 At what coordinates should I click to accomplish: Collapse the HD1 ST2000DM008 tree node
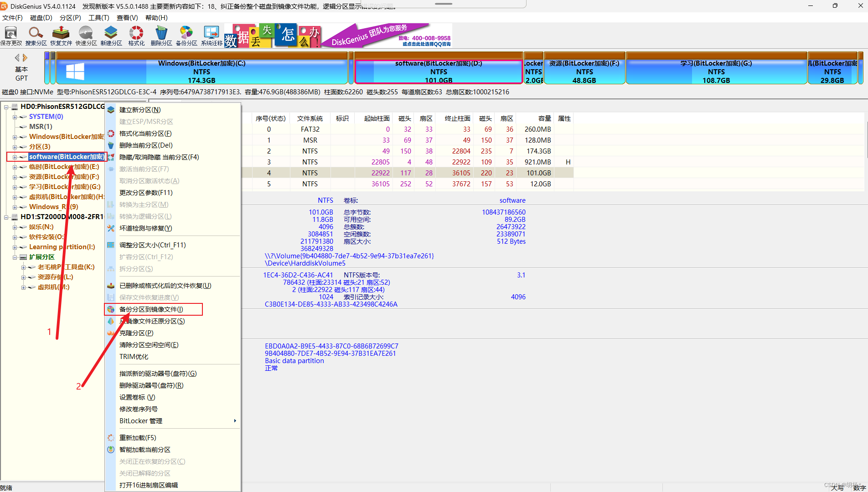coord(6,217)
